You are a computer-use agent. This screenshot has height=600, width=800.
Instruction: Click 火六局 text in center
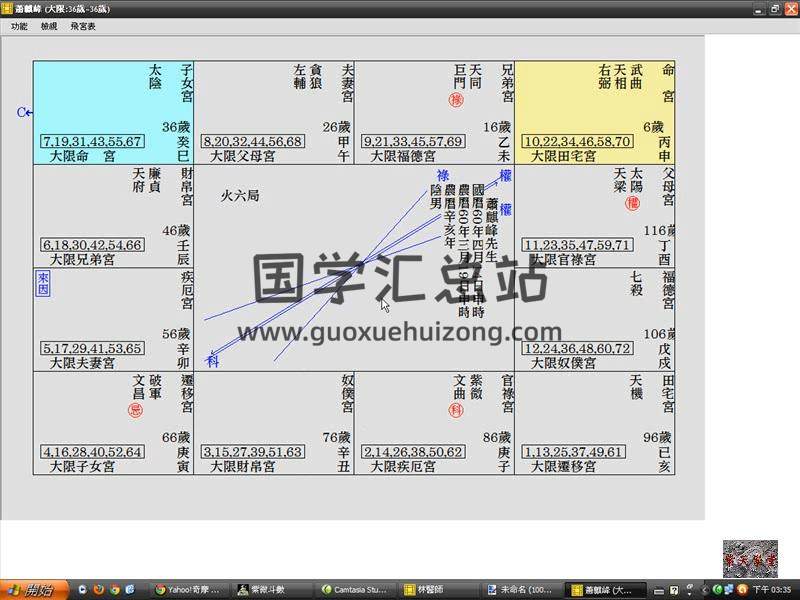point(240,195)
